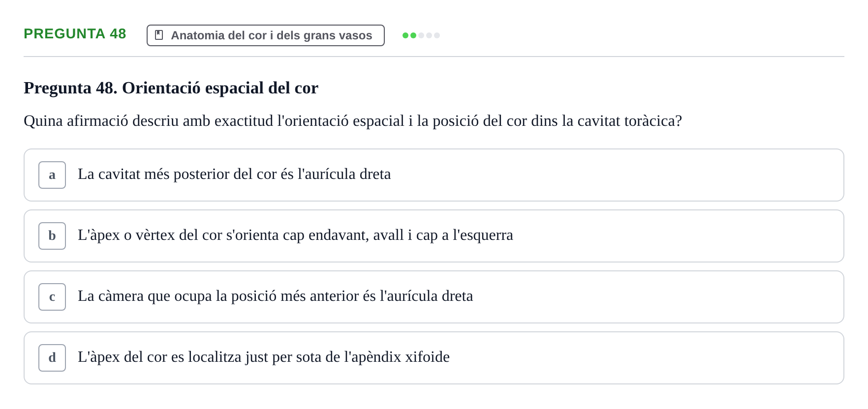
Task: Click the book icon in topic tag
Action: (159, 35)
